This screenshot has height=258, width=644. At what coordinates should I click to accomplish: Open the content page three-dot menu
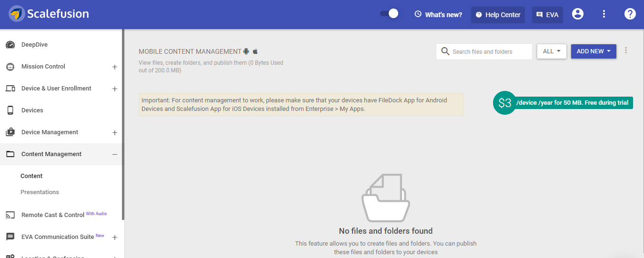coord(626,50)
